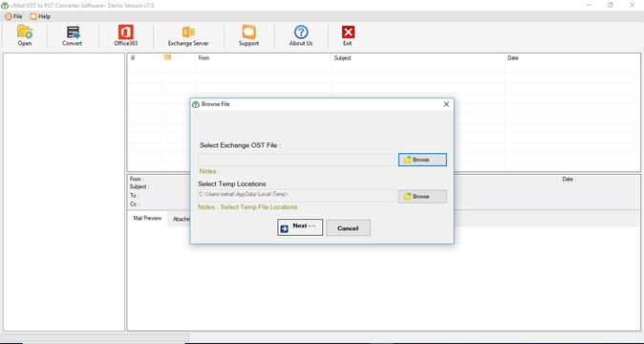Open the Support toolbar icon

pyautogui.click(x=248, y=35)
